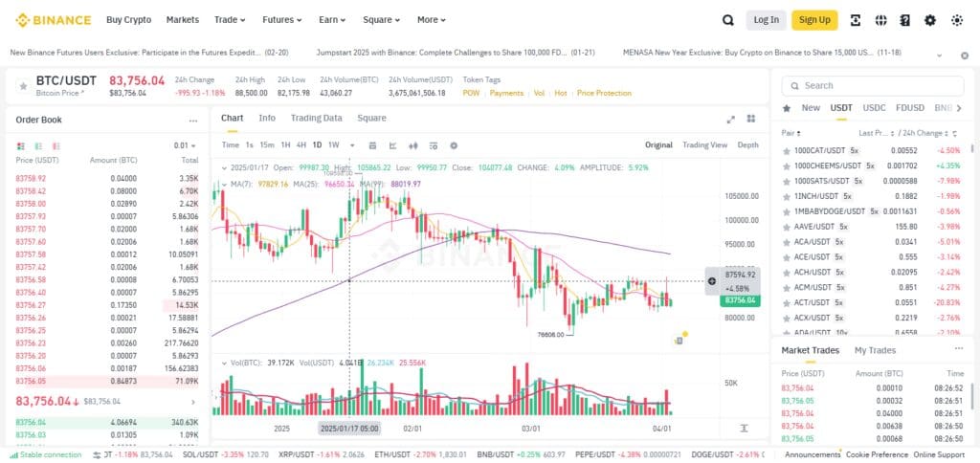The height and width of the screenshot is (463, 980).
Task: Click the Stable connection status indicator
Action: (46, 455)
